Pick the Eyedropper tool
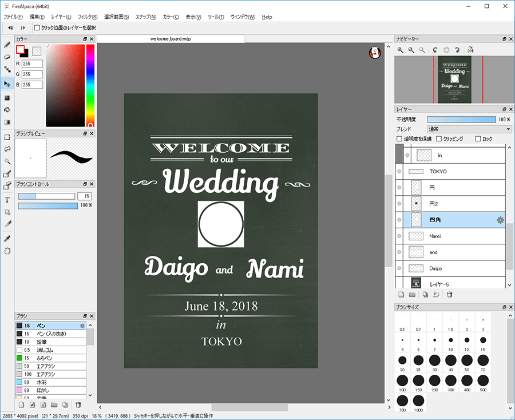 7,238
